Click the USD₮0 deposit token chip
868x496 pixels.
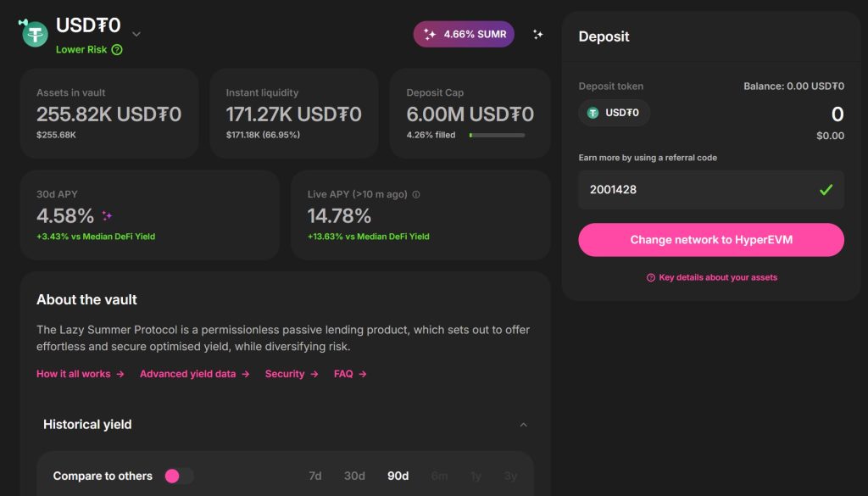tap(615, 113)
